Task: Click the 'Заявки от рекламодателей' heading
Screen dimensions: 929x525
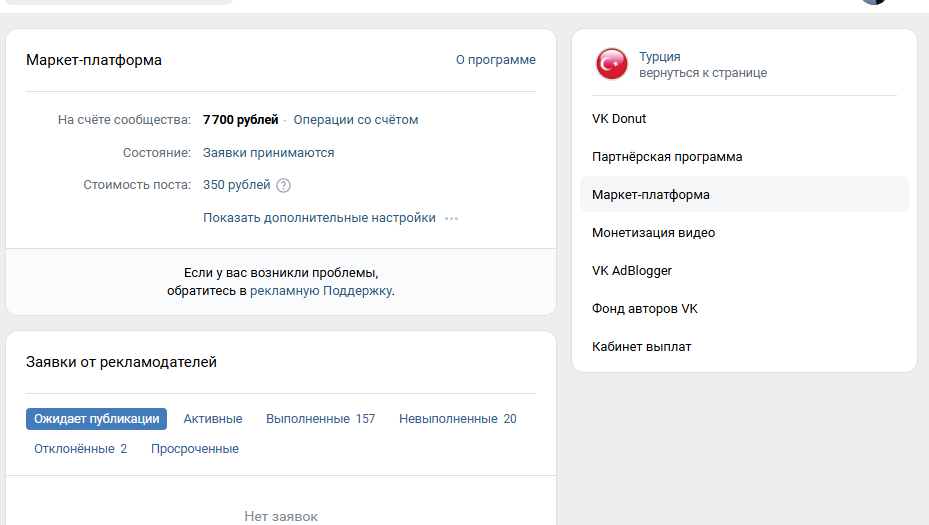Action: 121,362
